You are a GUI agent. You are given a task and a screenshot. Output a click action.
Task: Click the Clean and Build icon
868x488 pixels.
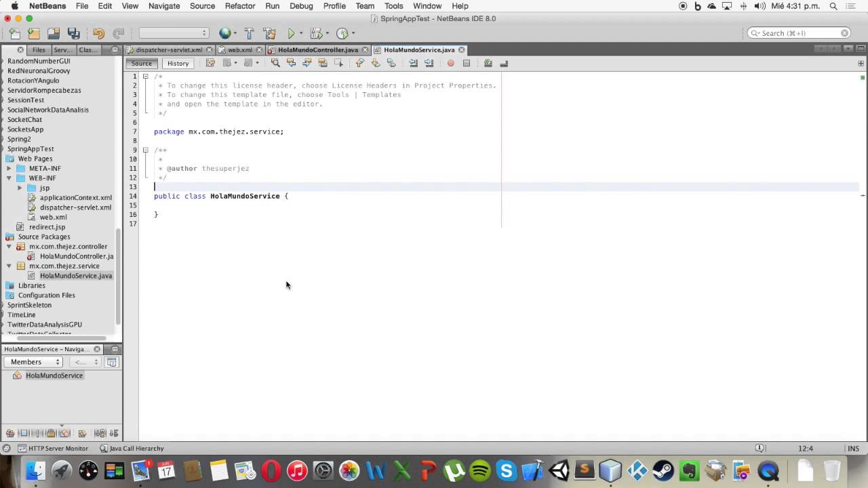(x=269, y=33)
